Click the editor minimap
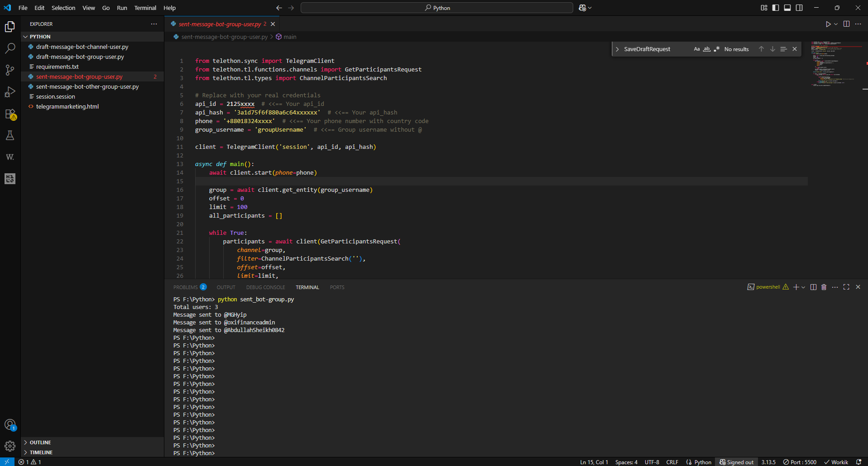 (836, 63)
